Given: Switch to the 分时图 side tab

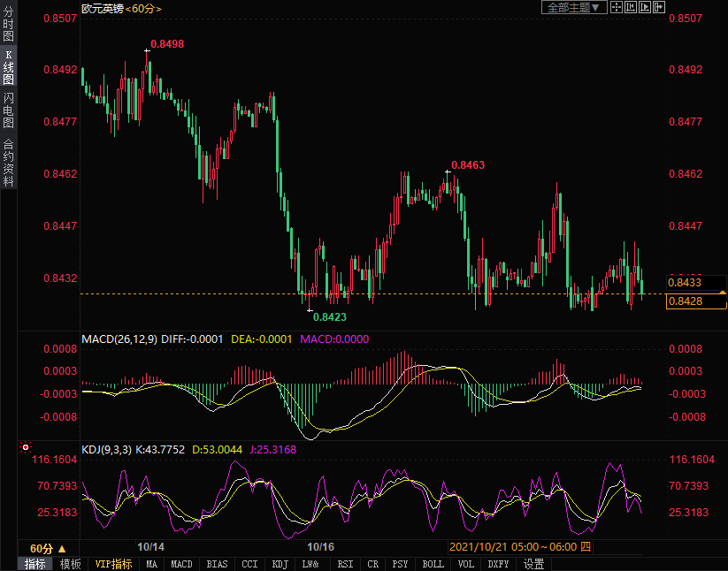Looking at the screenshot, I should pyautogui.click(x=8, y=24).
